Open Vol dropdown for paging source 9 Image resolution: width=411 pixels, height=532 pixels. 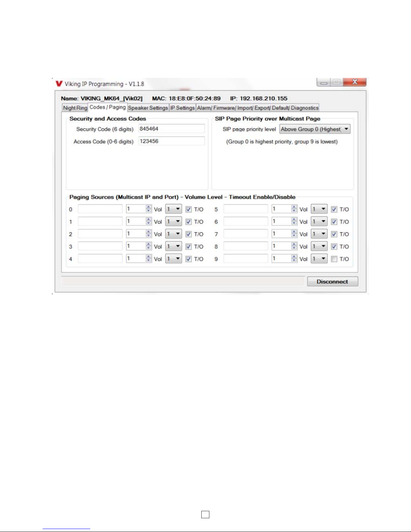[x=319, y=259]
